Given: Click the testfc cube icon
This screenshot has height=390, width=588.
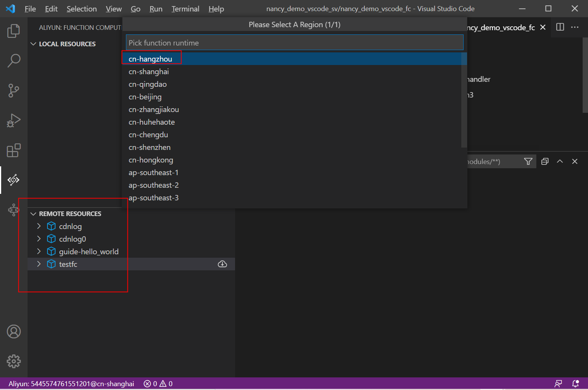Looking at the screenshot, I should click(51, 264).
